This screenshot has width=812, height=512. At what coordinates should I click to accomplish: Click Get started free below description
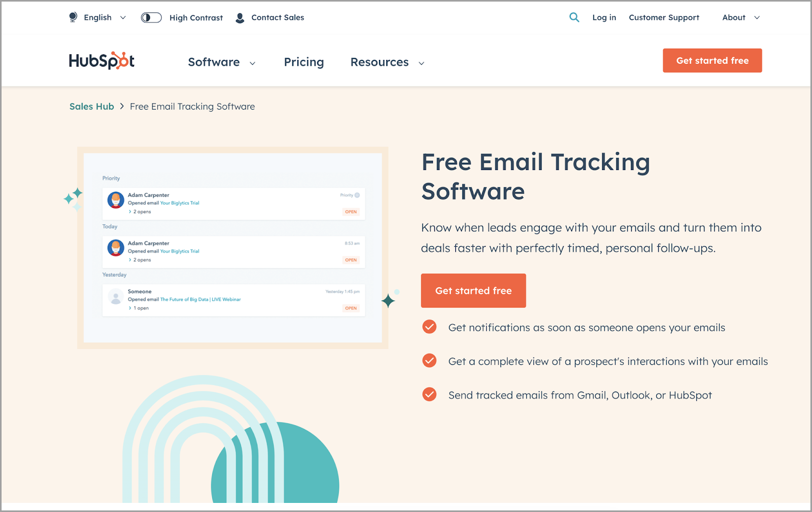pos(473,291)
